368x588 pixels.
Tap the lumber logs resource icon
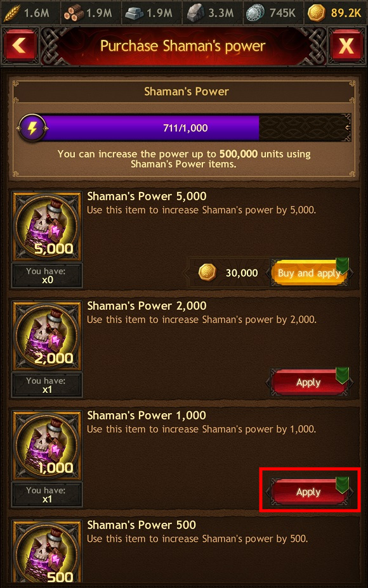coord(73,13)
